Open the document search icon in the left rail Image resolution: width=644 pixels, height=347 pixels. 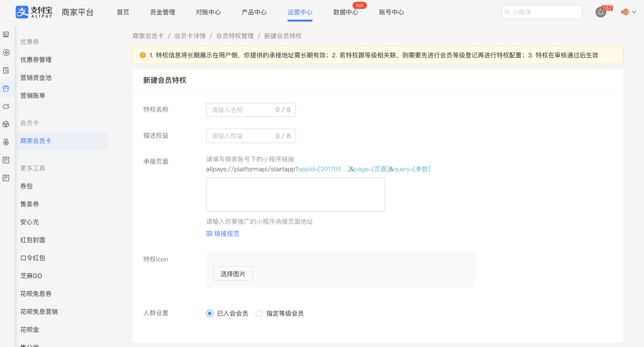(x=6, y=70)
